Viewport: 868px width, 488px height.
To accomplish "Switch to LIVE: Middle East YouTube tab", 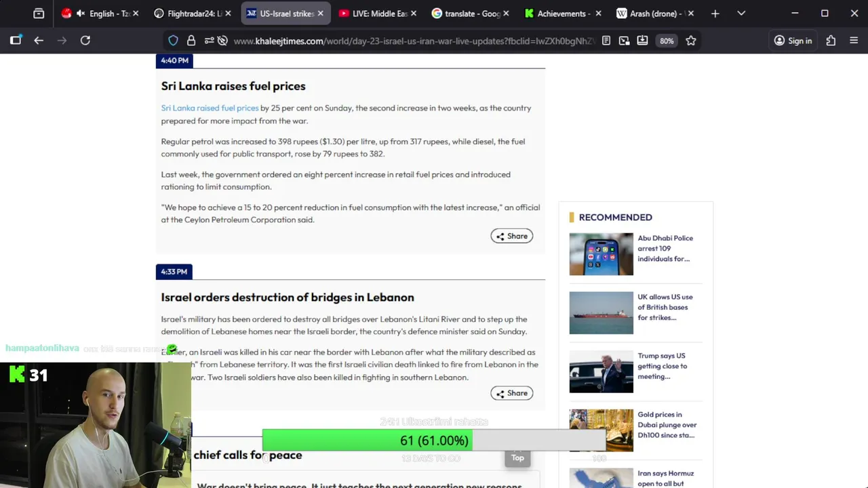I will tap(377, 14).
